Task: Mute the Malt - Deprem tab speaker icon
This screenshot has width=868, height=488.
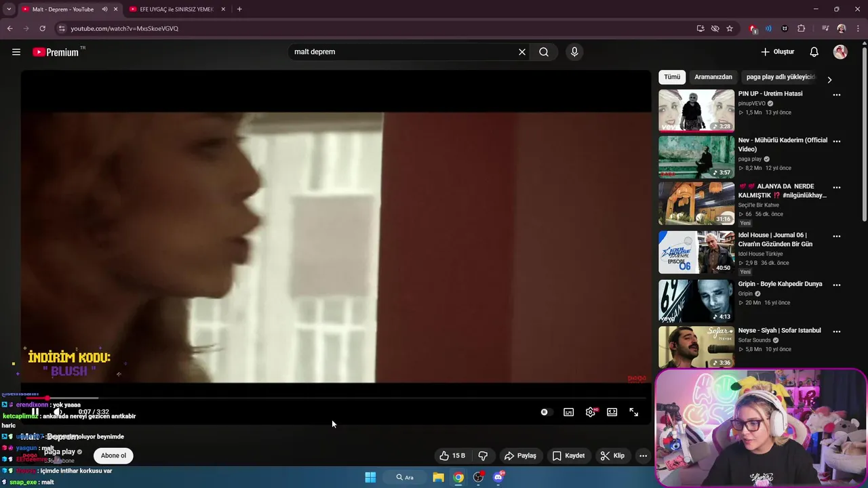Action: coord(104,9)
